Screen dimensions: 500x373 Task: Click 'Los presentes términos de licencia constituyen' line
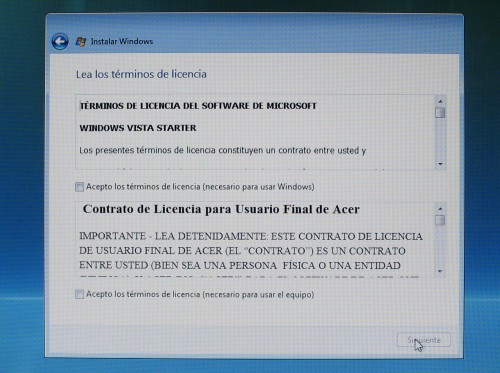coord(223,150)
